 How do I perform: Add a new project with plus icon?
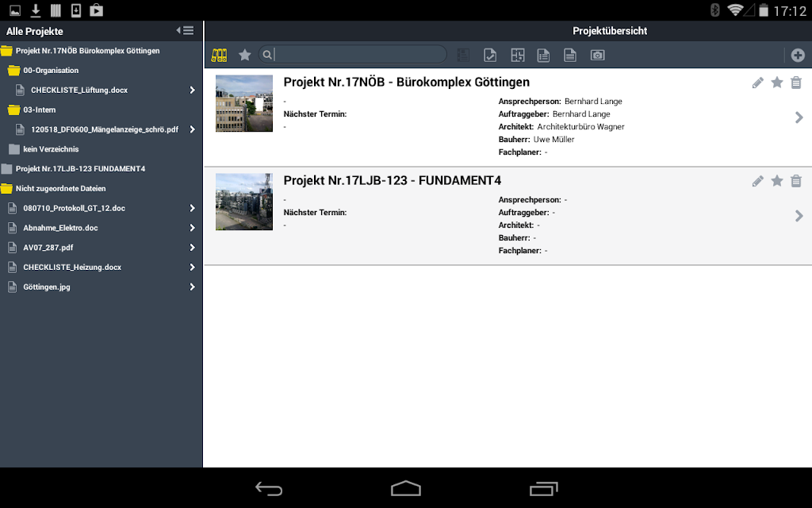798,55
